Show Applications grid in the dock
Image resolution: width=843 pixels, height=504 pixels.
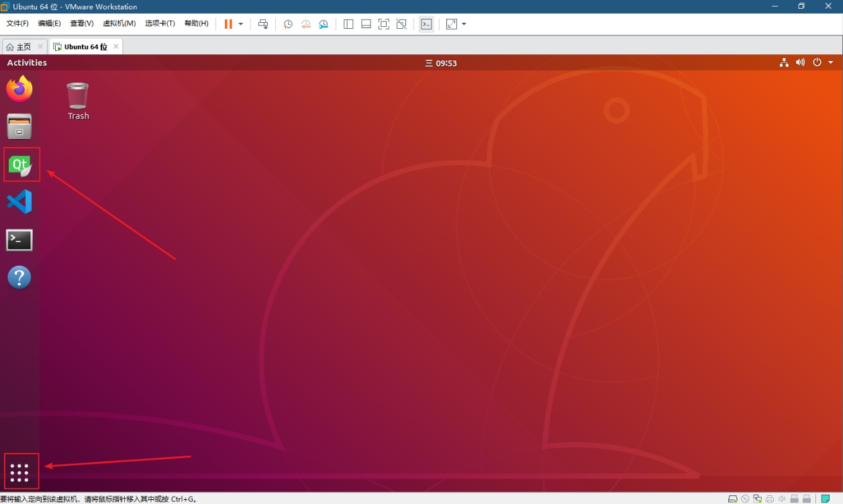20,472
